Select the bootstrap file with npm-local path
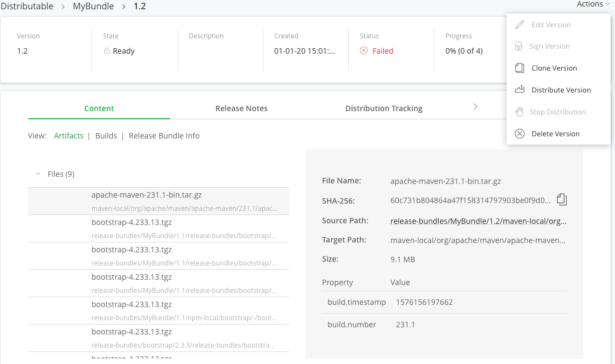Viewport: 615px width, 364px height. coord(158,311)
